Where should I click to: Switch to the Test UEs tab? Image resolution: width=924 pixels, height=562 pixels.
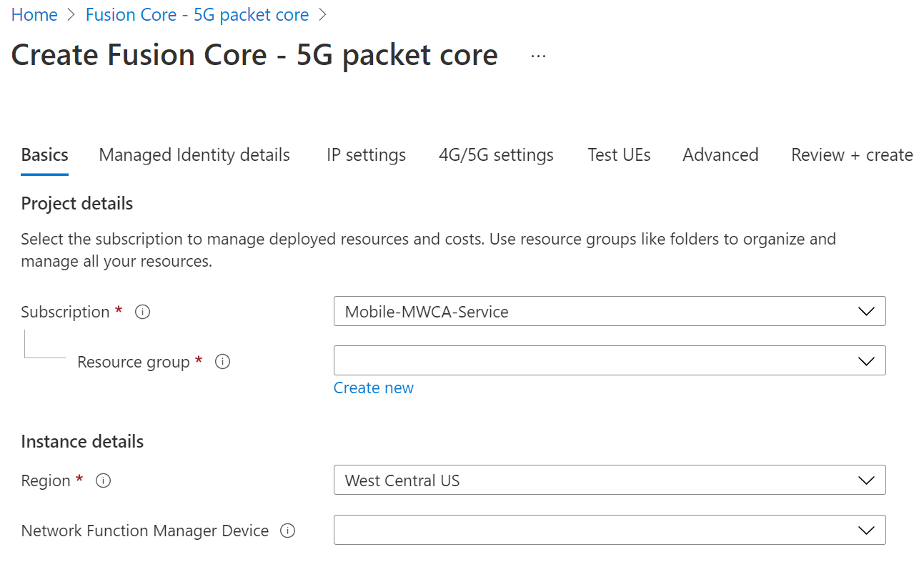(x=619, y=155)
